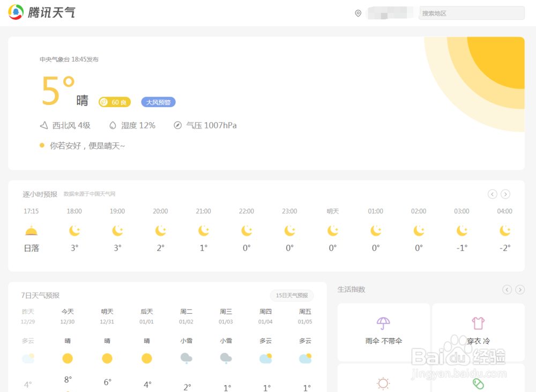Select 周三 01/03 in the 7-day forecast

point(226,316)
